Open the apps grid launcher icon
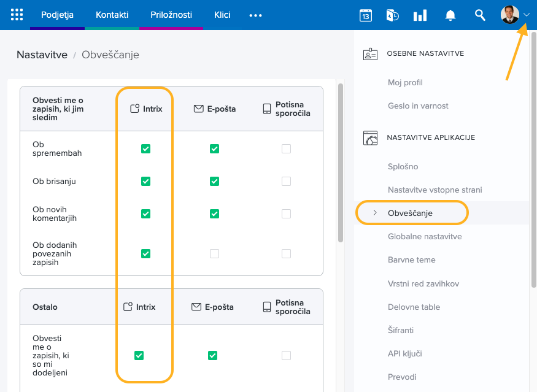Viewport: 537px width, 392px height. [x=17, y=15]
